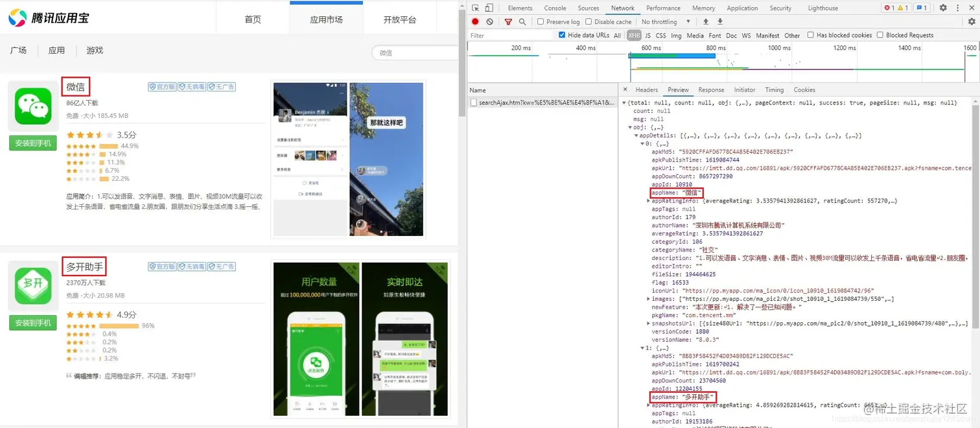Collapse the obj node arrow
The height and width of the screenshot is (428, 980).
pos(631,127)
